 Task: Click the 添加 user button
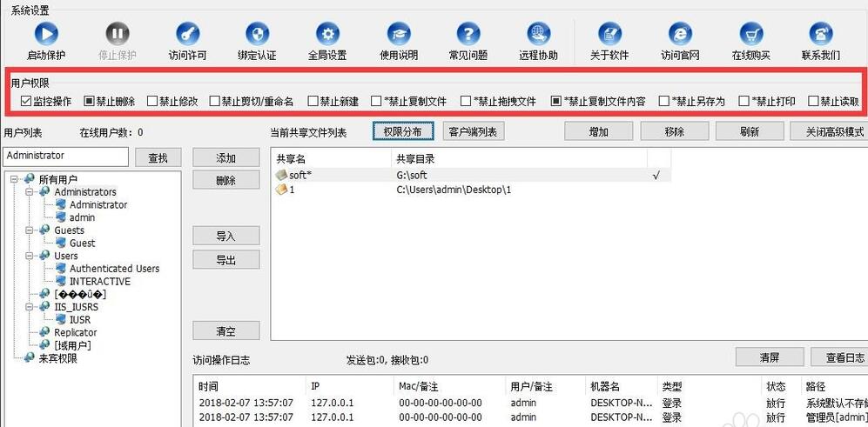tap(225, 157)
